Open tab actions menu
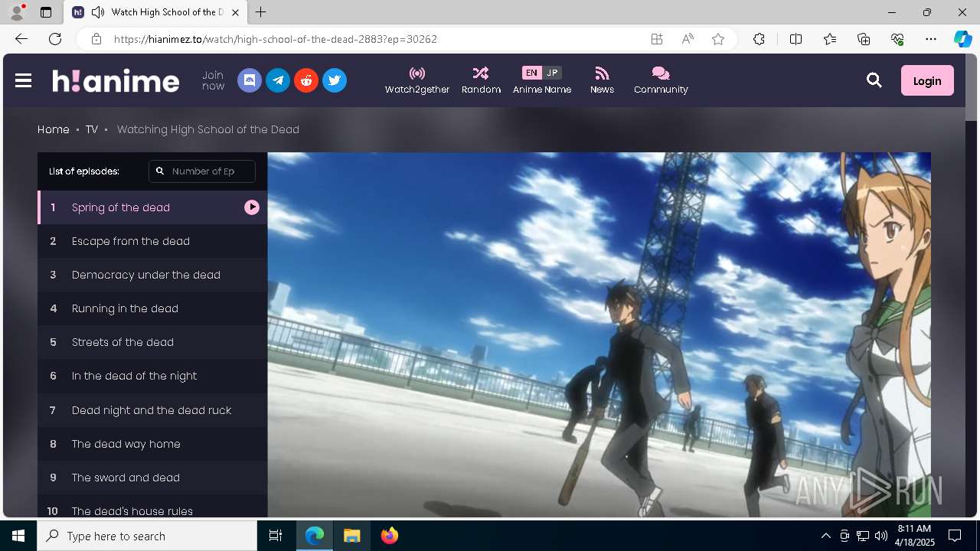The width and height of the screenshot is (980, 551). pyautogui.click(x=46, y=12)
